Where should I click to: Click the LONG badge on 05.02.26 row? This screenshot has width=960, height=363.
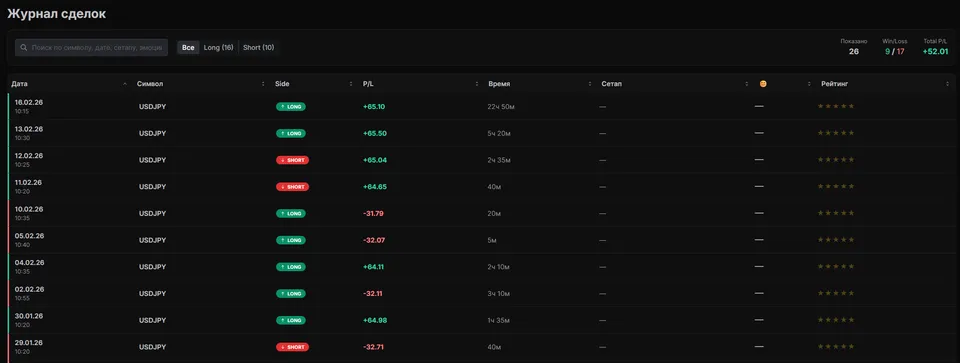[x=291, y=240]
